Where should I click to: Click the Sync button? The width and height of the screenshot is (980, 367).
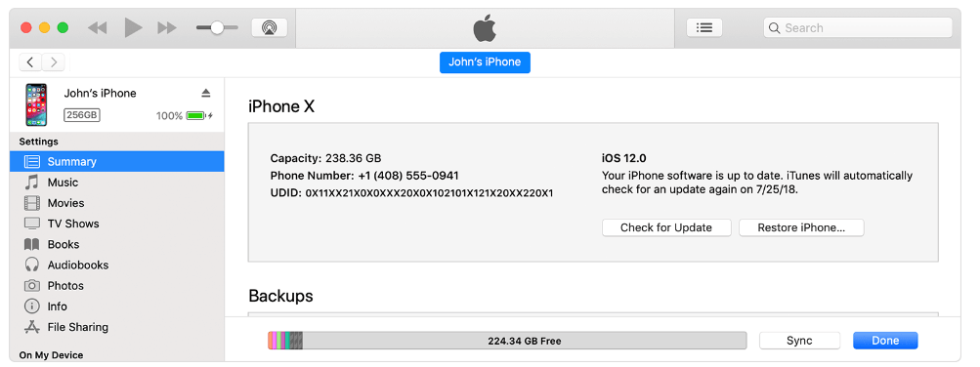point(799,341)
